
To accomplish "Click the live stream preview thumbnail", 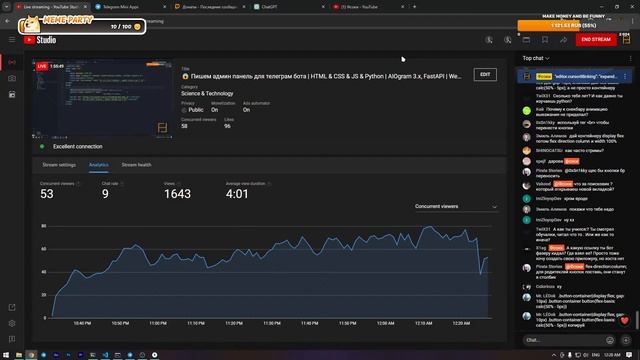I will pyautogui.click(x=102, y=100).
